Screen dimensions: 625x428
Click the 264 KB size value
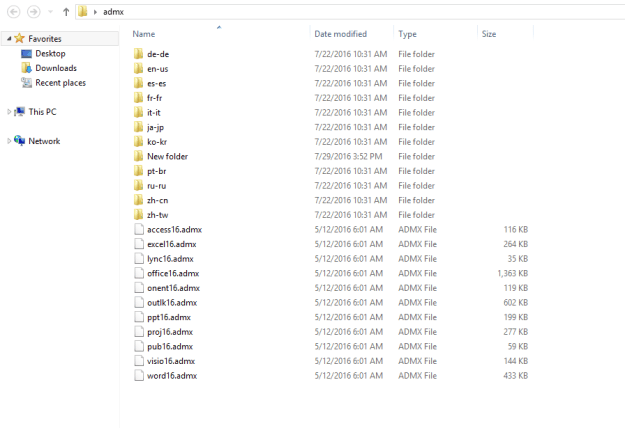(x=515, y=244)
